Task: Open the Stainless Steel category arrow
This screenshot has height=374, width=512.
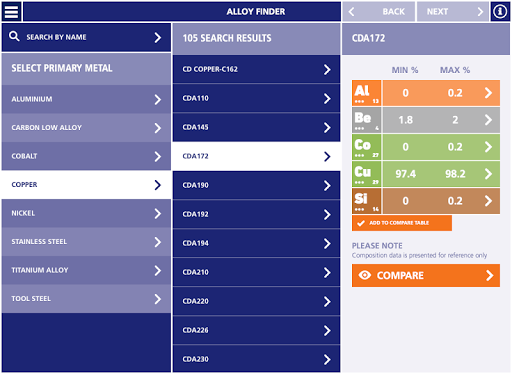Action: point(158,242)
